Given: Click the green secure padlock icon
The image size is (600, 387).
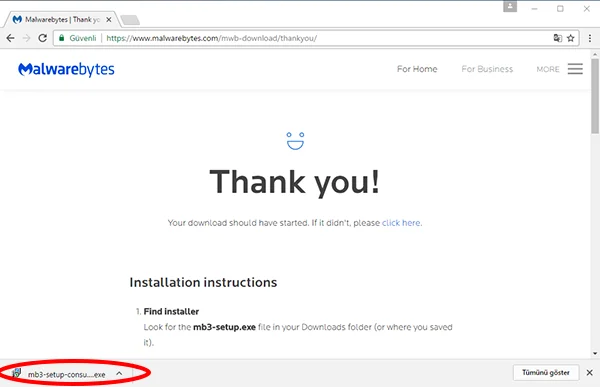Looking at the screenshot, I should click(61, 38).
